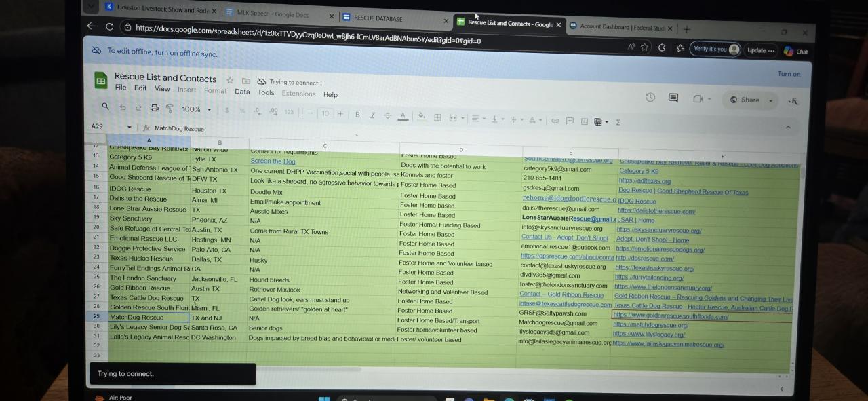Click Turn on for offline sync
Image resolution: width=868 pixels, height=401 pixels.
pyautogui.click(x=789, y=74)
